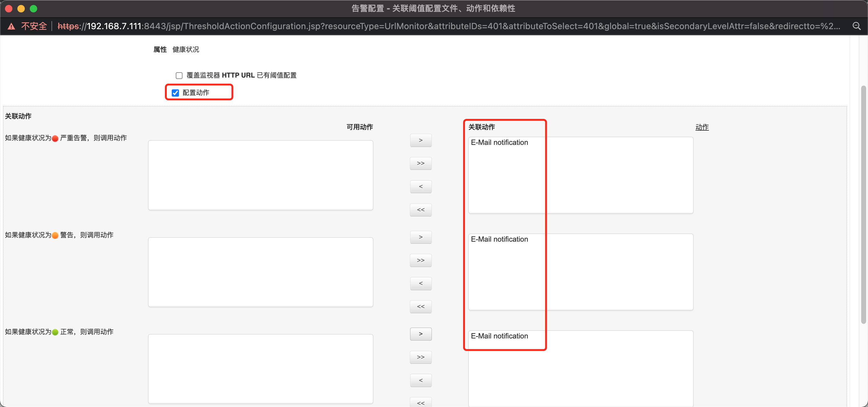
Task: Click the << button in the 警告 row
Action: [421, 307]
